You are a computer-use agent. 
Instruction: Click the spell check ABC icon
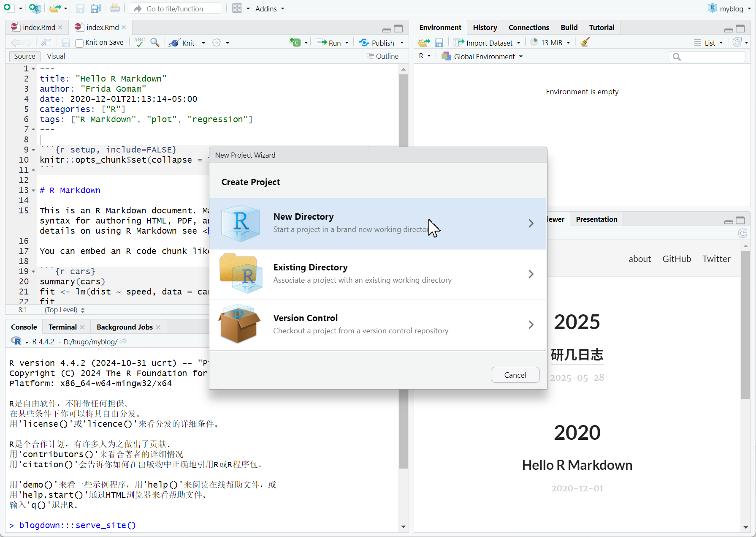point(139,42)
